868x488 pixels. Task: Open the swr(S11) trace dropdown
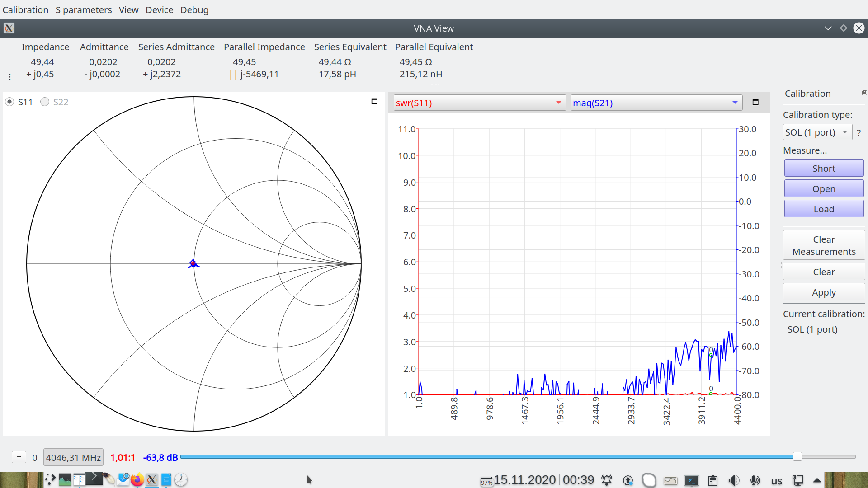[x=480, y=103]
